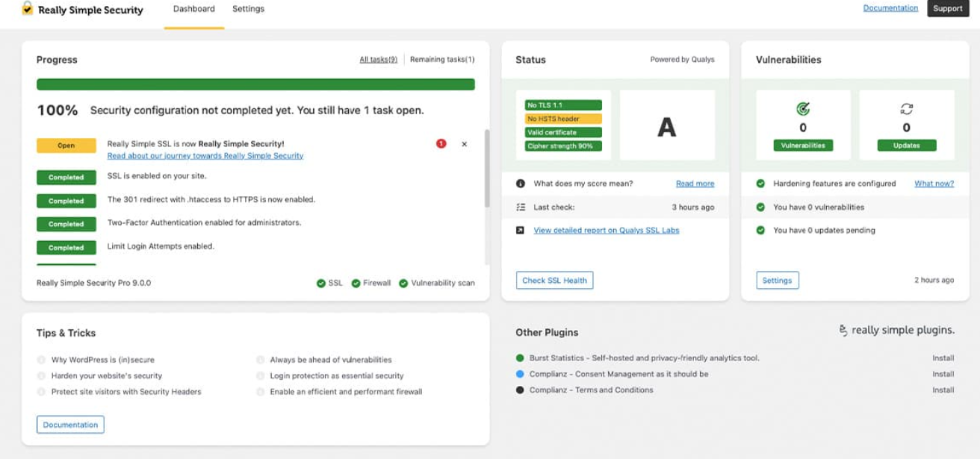Click the refresh icon above Updates count
This screenshot has height=459, width=980.
tap(906, 109)
